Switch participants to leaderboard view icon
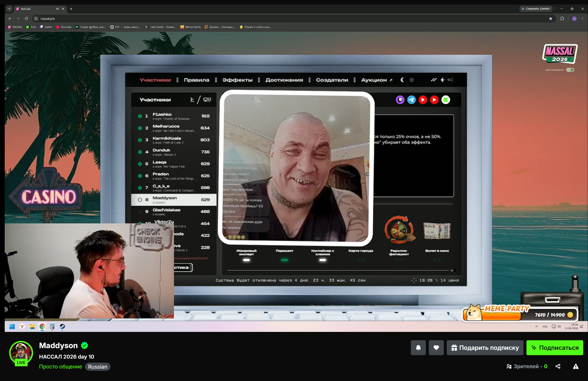 point(192,99)
